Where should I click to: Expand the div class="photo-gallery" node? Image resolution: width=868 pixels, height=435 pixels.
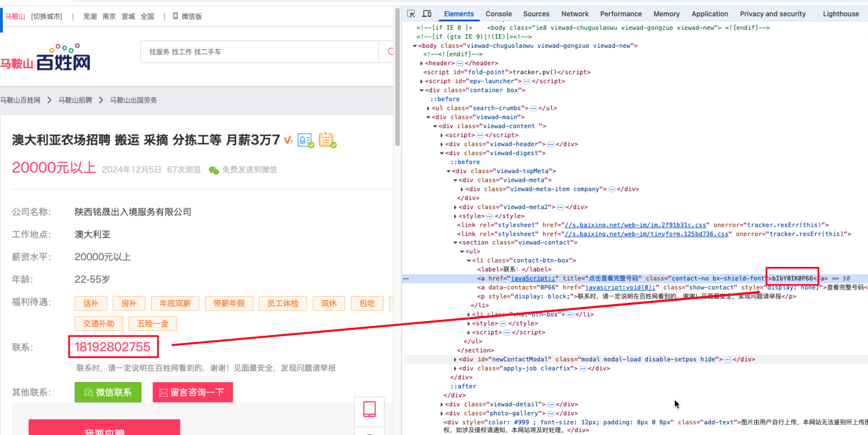pyautogui.click(x=442, y=414)
